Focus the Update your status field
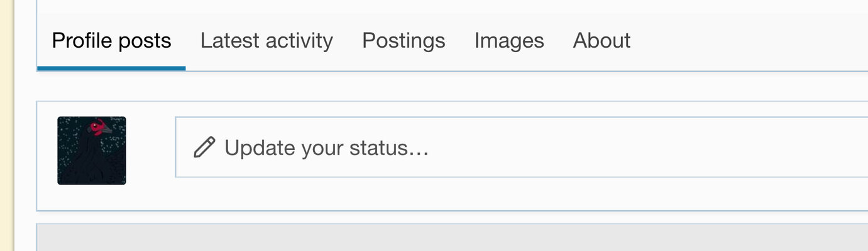The image size is (868, 251). coord(522,147)
